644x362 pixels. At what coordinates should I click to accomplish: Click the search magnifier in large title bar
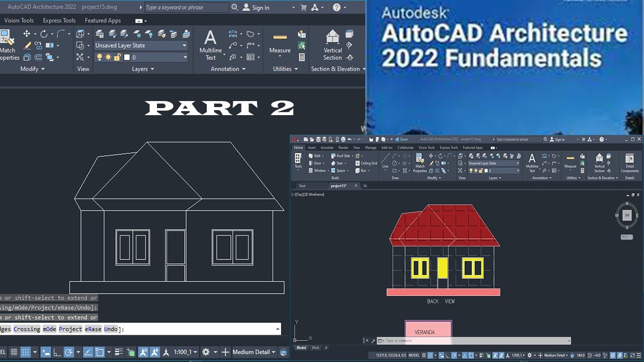click(x=235, y=8)
